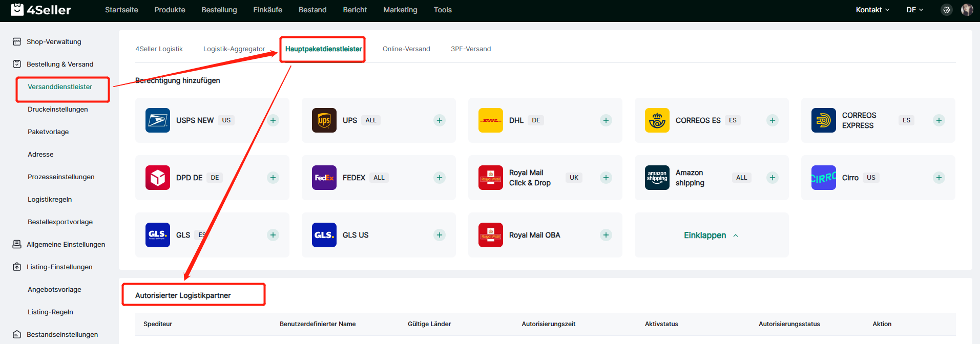Click the Amazon shipping logo
980x344 pixels.
[657, 178]
